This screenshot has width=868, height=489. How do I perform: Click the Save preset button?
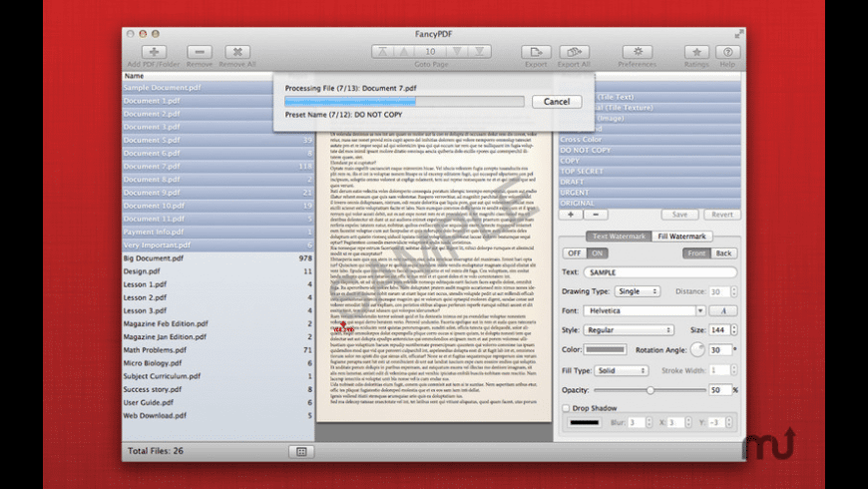coord(679,215)
